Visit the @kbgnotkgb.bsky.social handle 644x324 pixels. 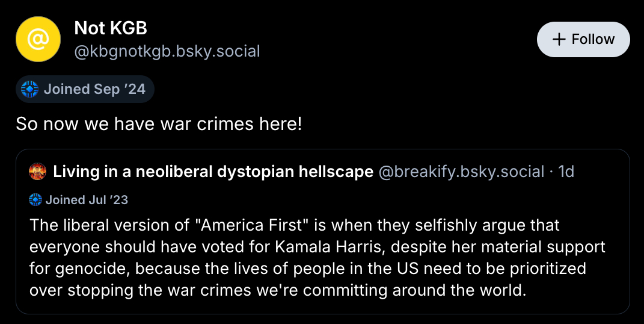point(167,51)
